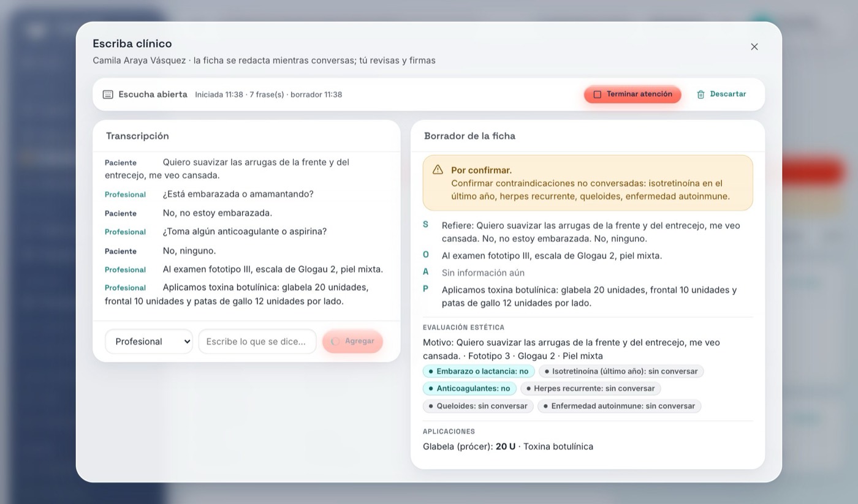Click the 'Embarazo o lactancia: no' chip
This screenshot has height=504, width=858.
(x=479, y=371)
